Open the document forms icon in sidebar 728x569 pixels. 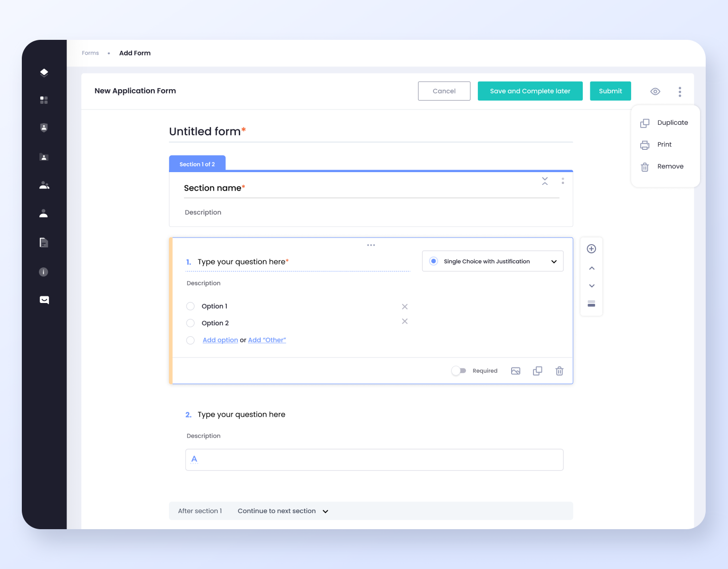click(44, 243)
